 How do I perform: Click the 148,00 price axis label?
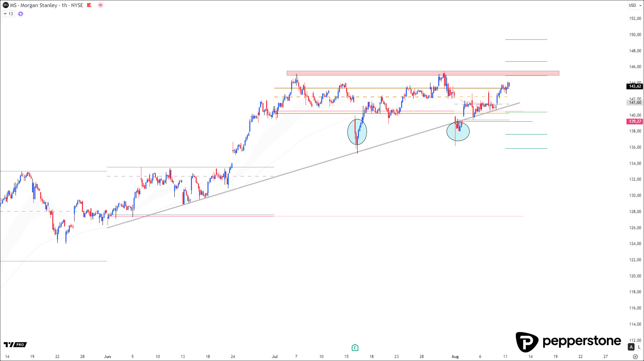635,51
